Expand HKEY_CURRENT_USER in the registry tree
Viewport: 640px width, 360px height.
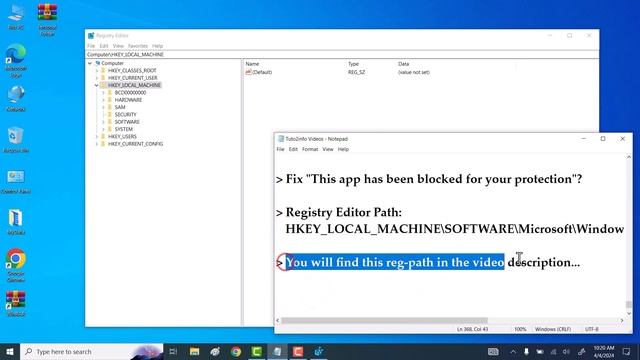pos(97,78)
